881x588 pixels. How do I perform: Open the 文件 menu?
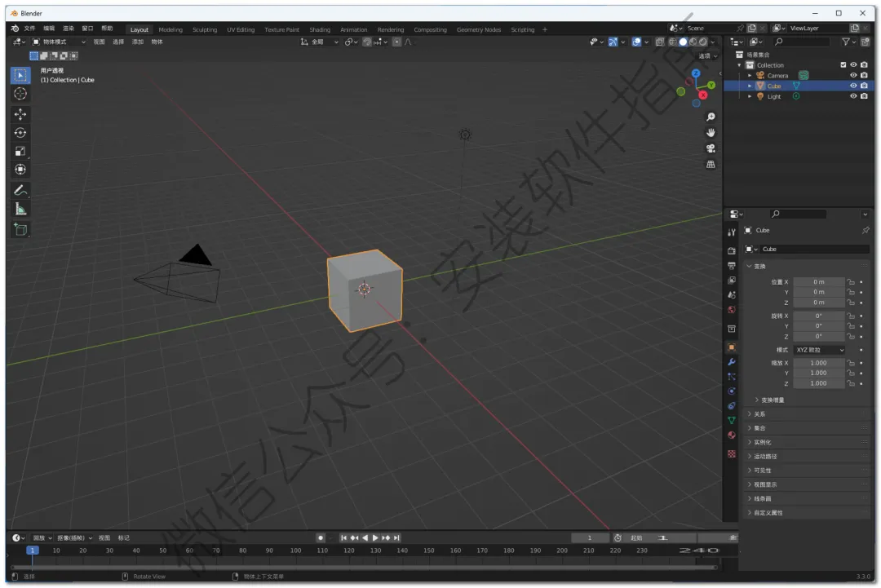[29, 28]
